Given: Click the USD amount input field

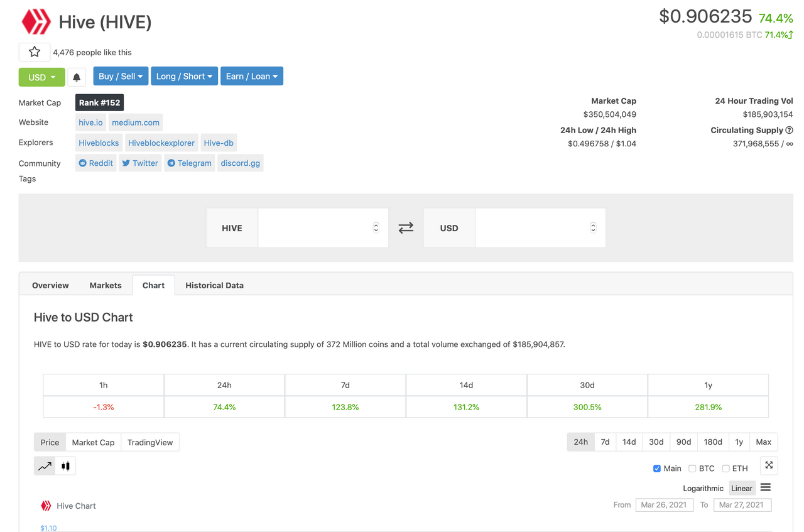Looking at the screenshot, I should click(x=540, y=228).
